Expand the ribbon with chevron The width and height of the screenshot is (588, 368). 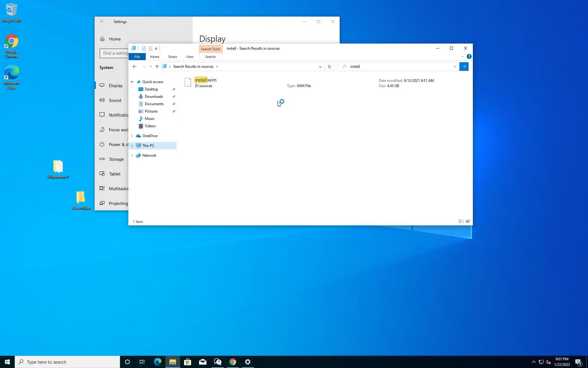pyautogui.click(x=462, y=56)
